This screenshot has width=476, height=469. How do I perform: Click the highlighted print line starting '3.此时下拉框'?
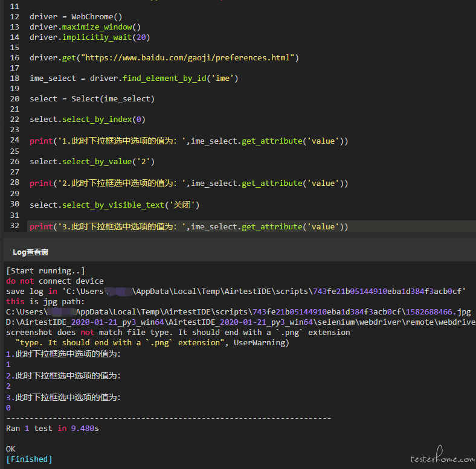click(x=189, y=226)
